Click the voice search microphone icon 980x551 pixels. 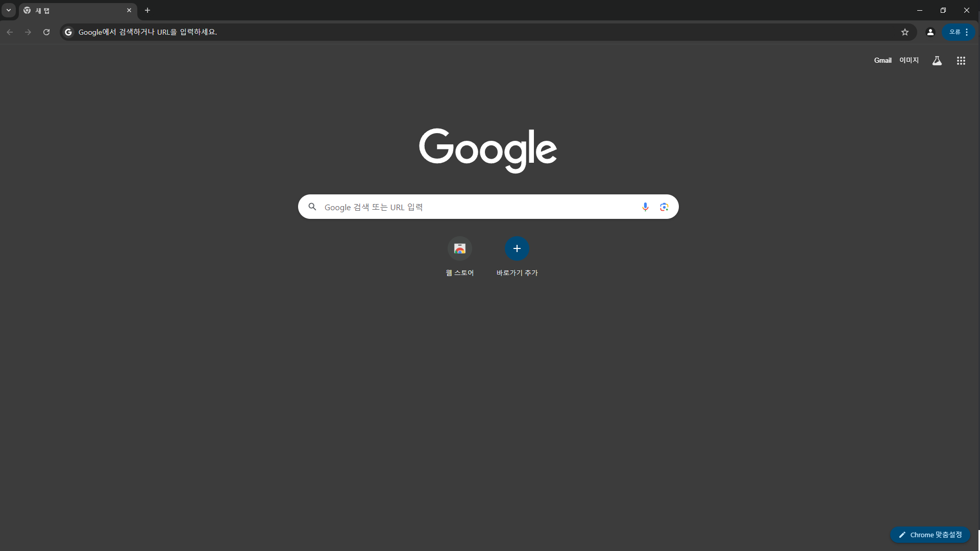tap(645, 207)
